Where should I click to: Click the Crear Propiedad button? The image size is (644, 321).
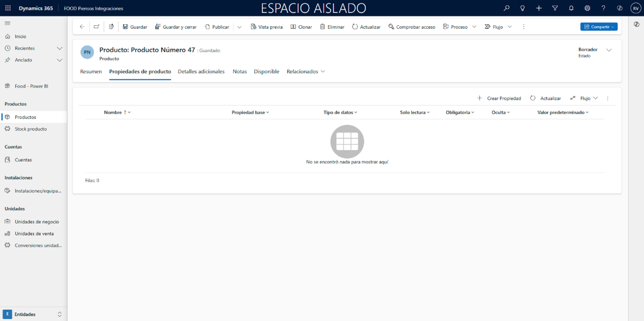tap(499, 98)
